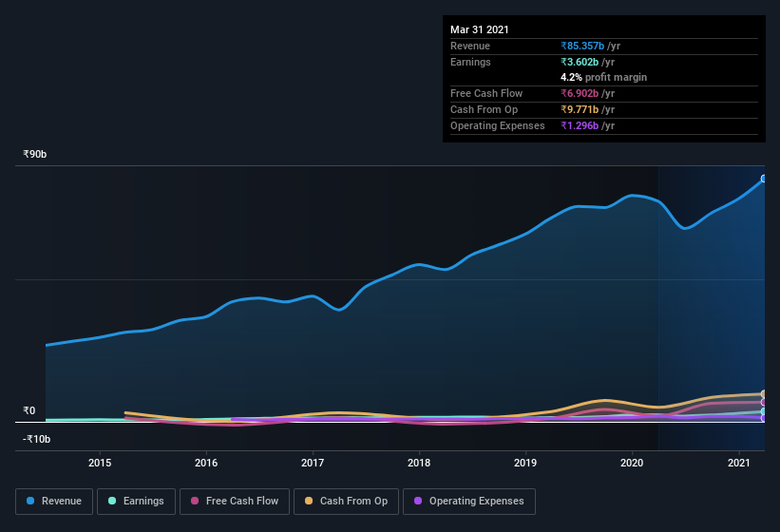Click the 2015 x-axis label
The width and height of the screenshot is (780, 532).
click(x=100, y=463)
